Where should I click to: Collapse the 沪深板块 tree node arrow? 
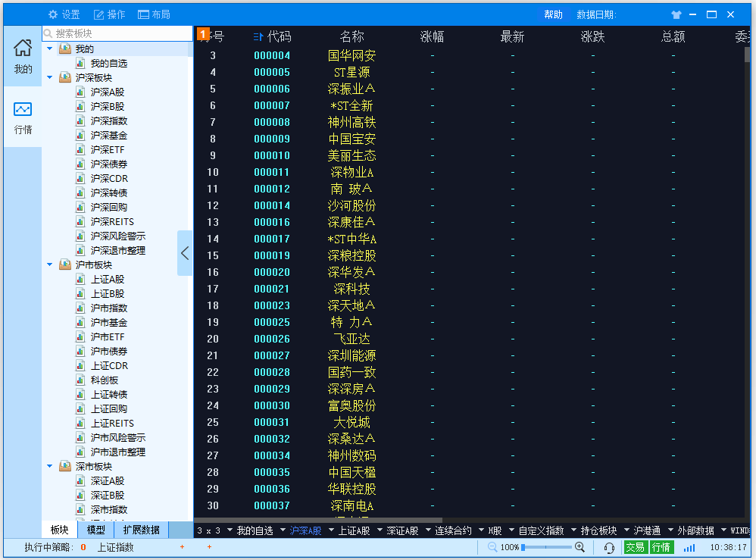pos(50,77)
